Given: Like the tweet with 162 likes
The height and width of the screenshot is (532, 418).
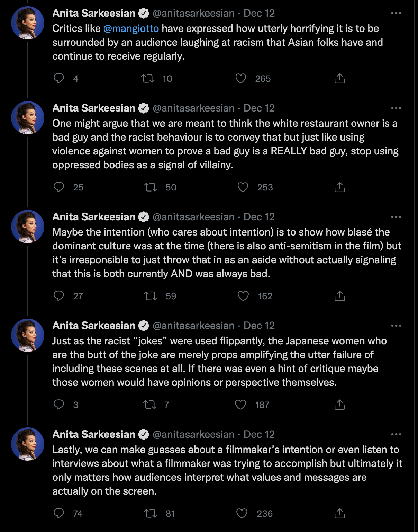Looking at the screenshot, I should click(x=243, y=296).
